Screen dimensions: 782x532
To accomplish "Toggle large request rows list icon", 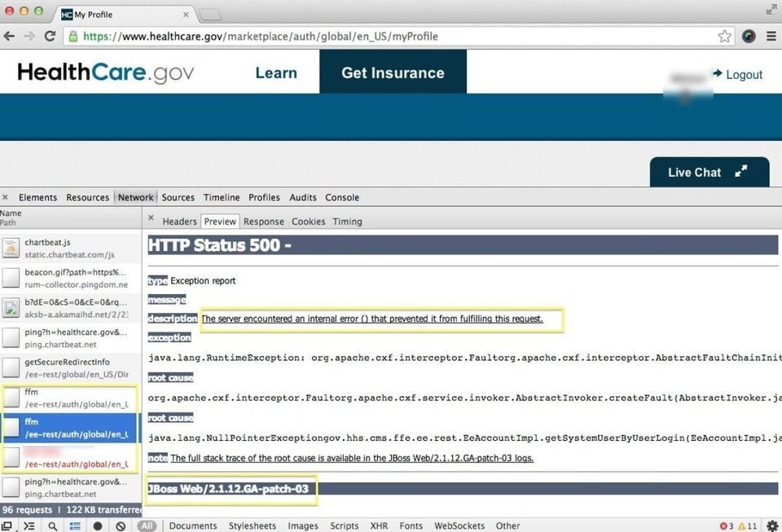I will click(x=75, y=525).
